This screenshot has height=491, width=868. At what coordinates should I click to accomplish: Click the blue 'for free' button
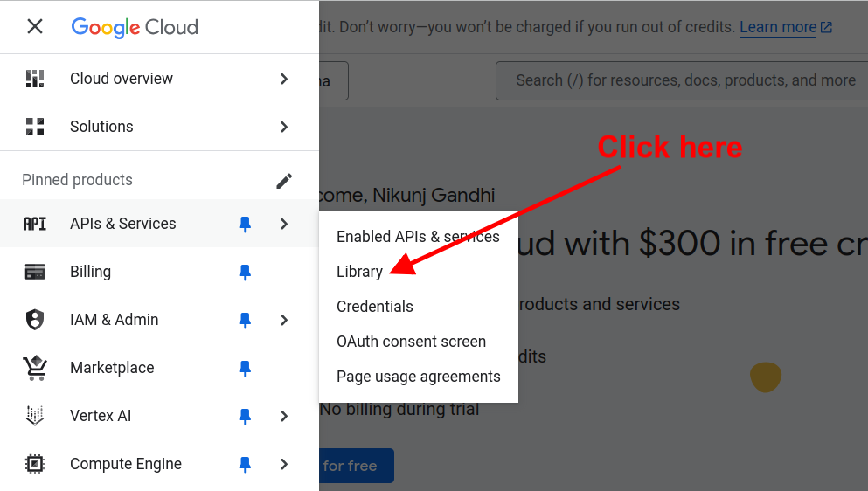[x=357, y=466]
